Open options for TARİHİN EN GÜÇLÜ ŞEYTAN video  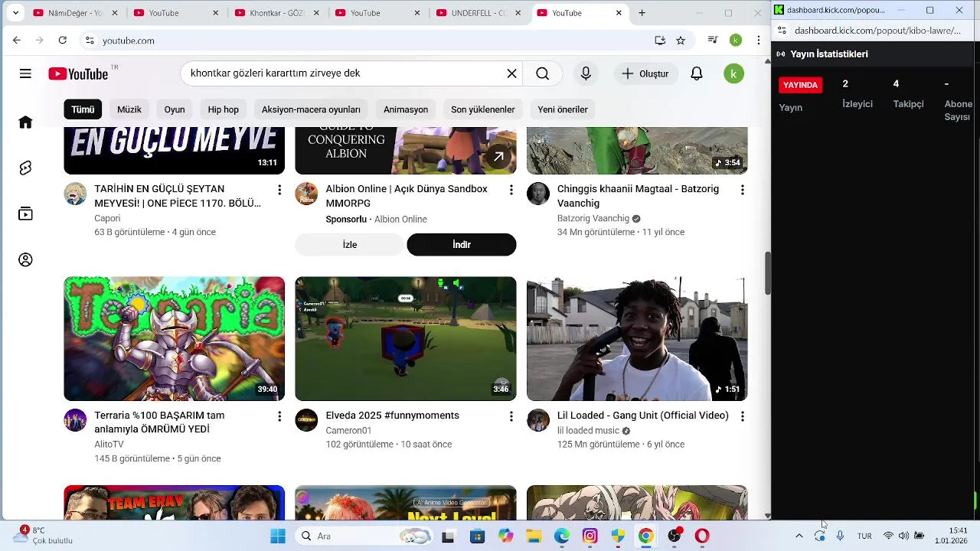tap(279, 190)
